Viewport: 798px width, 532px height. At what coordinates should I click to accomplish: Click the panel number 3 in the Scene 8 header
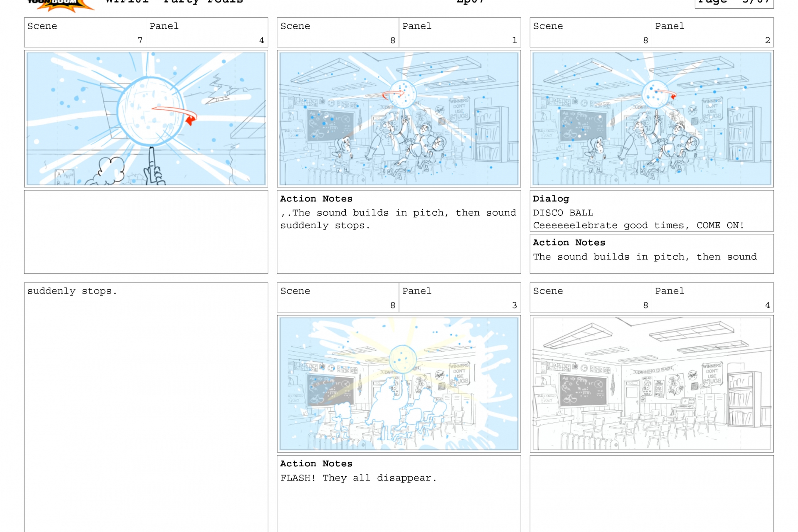(x=515, y=305)
